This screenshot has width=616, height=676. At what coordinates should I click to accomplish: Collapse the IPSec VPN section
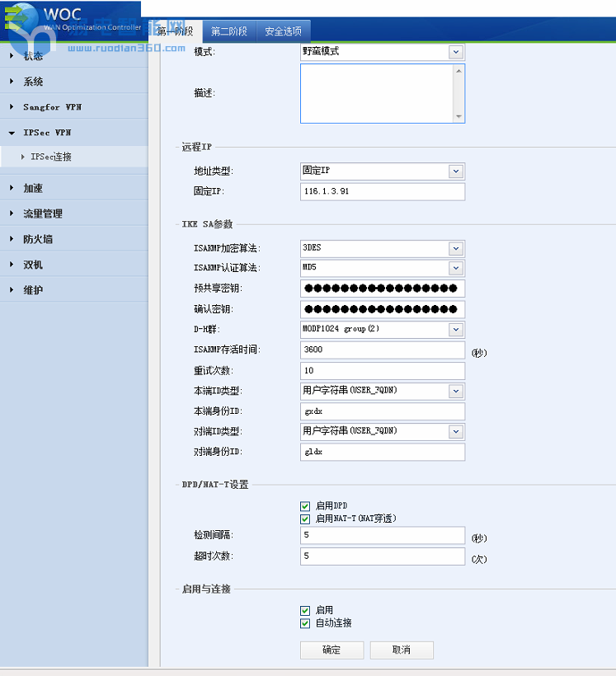[46, 133]
